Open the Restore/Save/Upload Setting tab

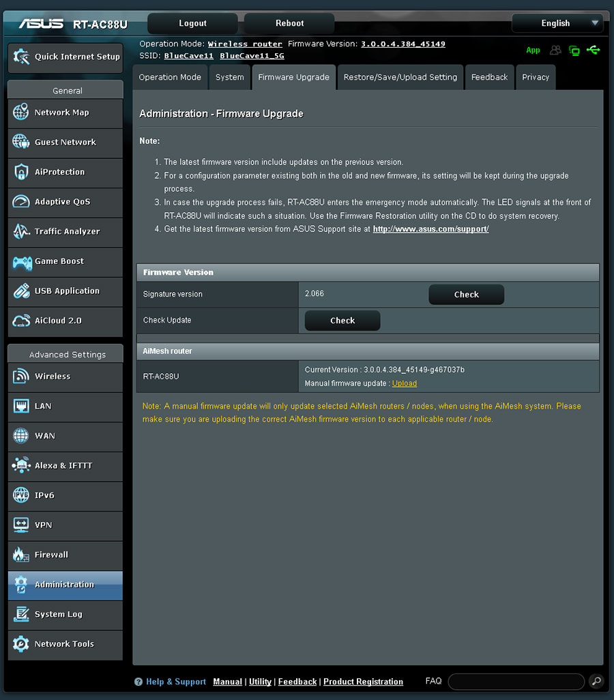pos(400,77)
